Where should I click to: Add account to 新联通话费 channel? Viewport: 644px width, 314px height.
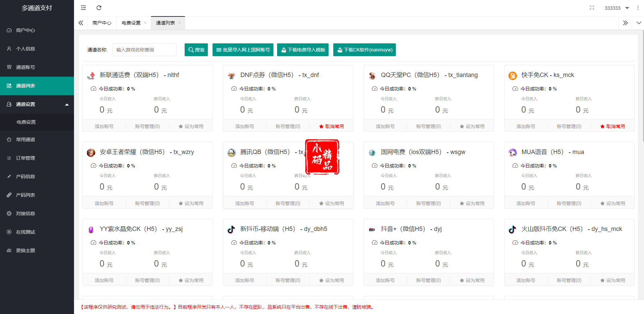[x=104, y=126]
